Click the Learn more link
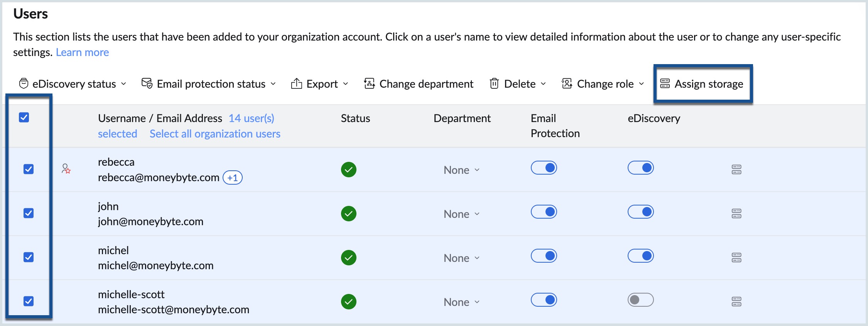The image size is (868, 326). pos(82,52)
